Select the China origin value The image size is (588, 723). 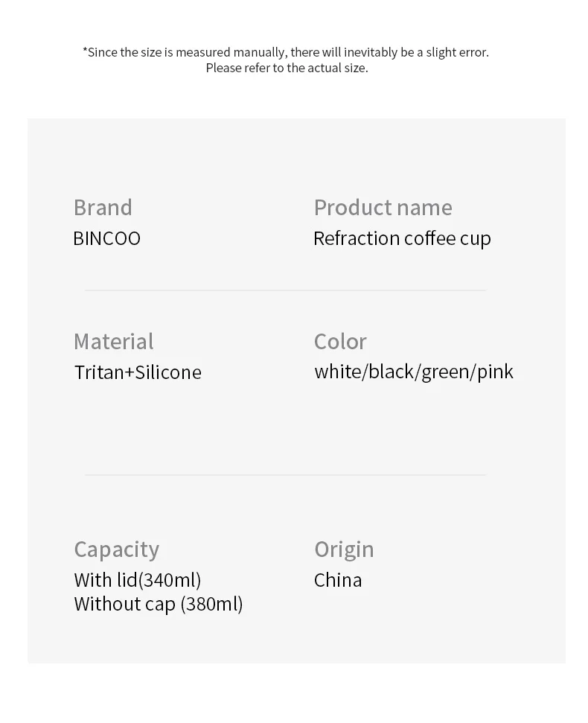(338, 580)
